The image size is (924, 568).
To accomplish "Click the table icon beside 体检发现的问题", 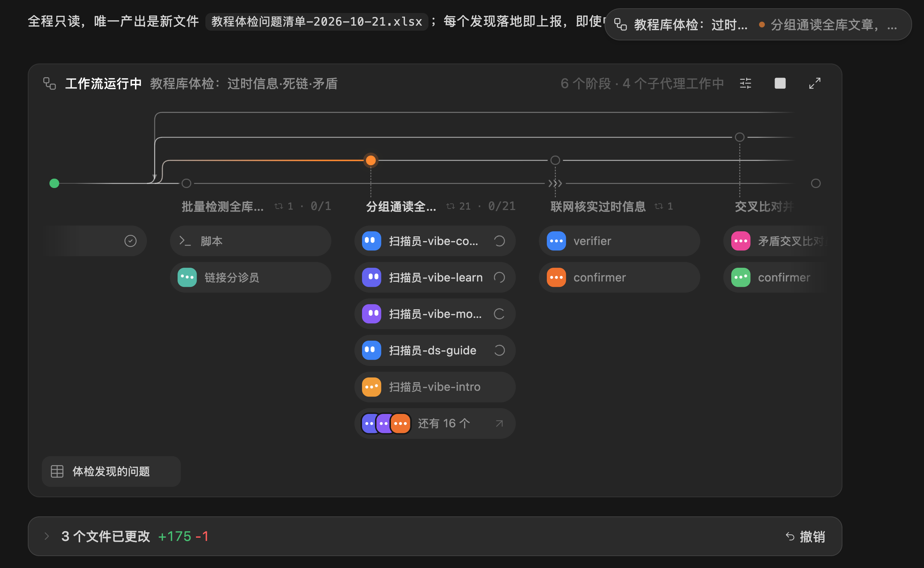I will (57, 471).
